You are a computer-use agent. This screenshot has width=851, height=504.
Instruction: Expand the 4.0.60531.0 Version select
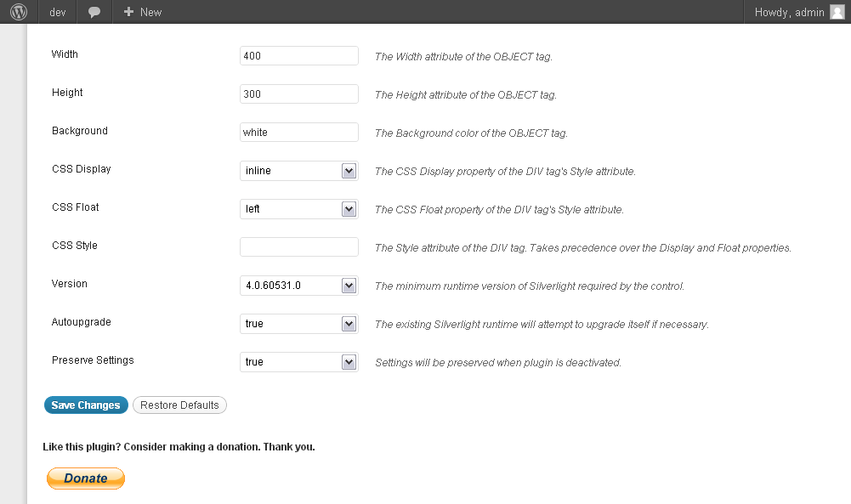pos(299,286)
